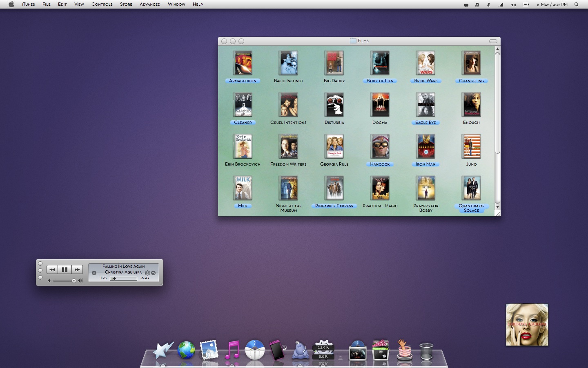The image size is (588, 368).
Task: Click the Body of Lies film icon
Action: click(x=380, y=63)
